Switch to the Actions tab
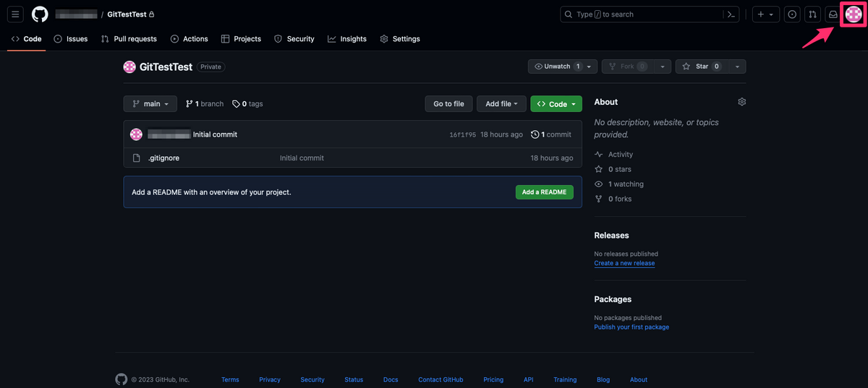The width and height of the screenshot is (868, 388). click(x=190, y=39)
